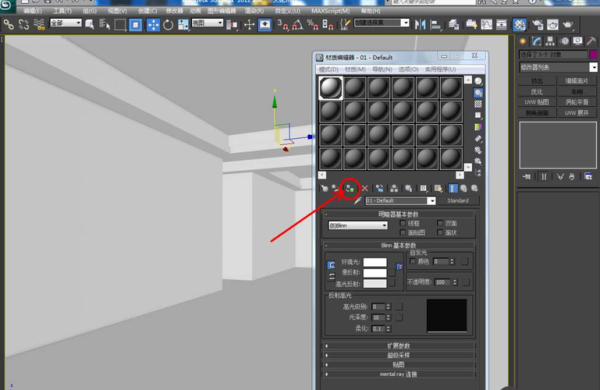Select the first material sample sphere

[331, 88]
